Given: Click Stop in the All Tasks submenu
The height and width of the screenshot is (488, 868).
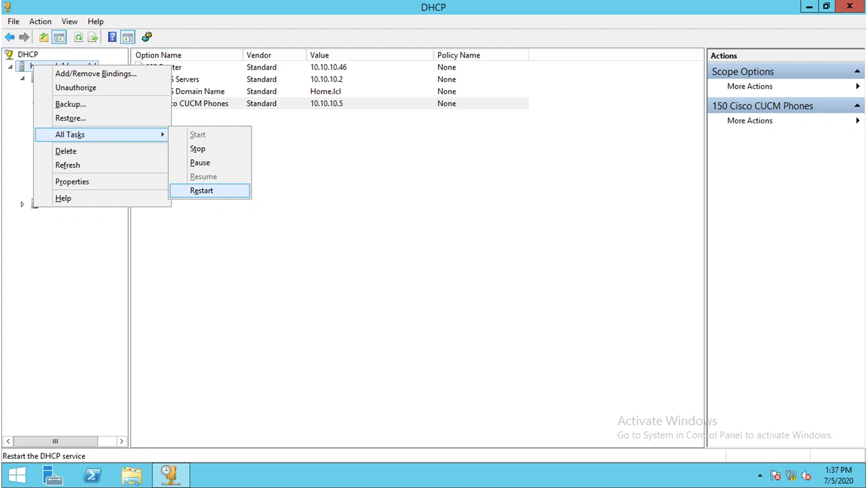Looking at the screenshot, I should pos(210,148).
